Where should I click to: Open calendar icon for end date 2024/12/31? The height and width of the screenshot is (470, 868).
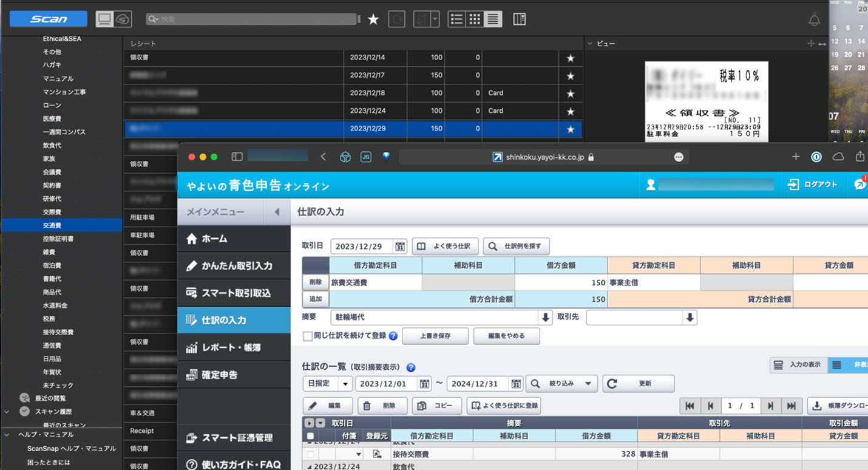[516, 384]
